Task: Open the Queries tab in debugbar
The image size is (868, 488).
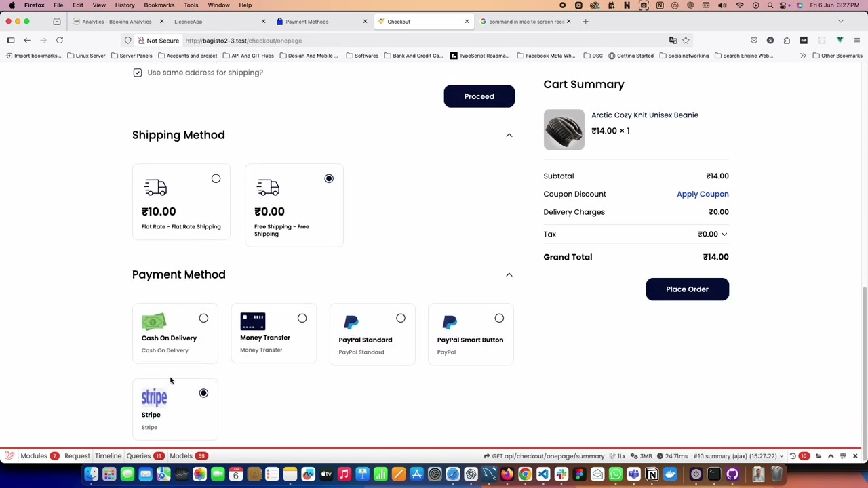Action: 144,456
